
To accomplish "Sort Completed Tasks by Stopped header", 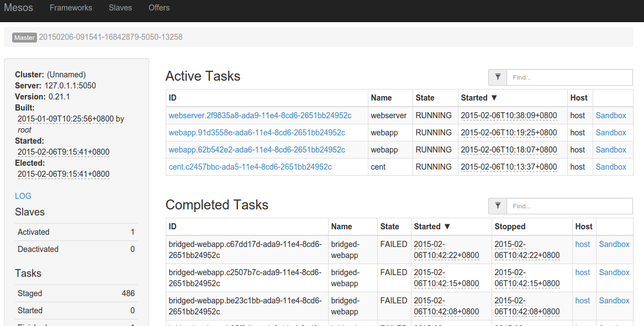I will 510,227.
